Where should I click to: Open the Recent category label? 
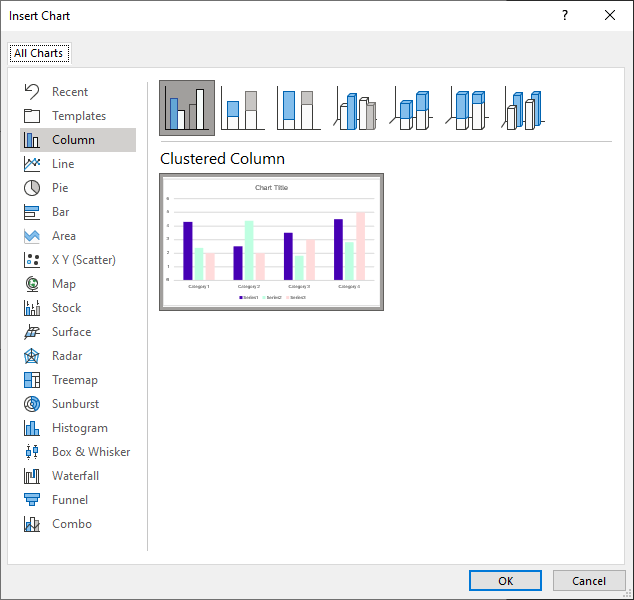pyautogui.click(x=70, y=92)
